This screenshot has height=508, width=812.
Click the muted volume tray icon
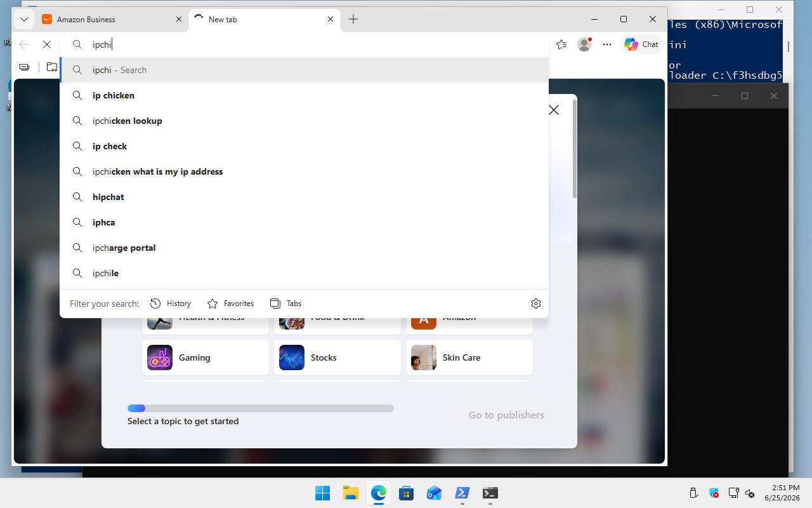pyautogui.click(x=750, y=493)
